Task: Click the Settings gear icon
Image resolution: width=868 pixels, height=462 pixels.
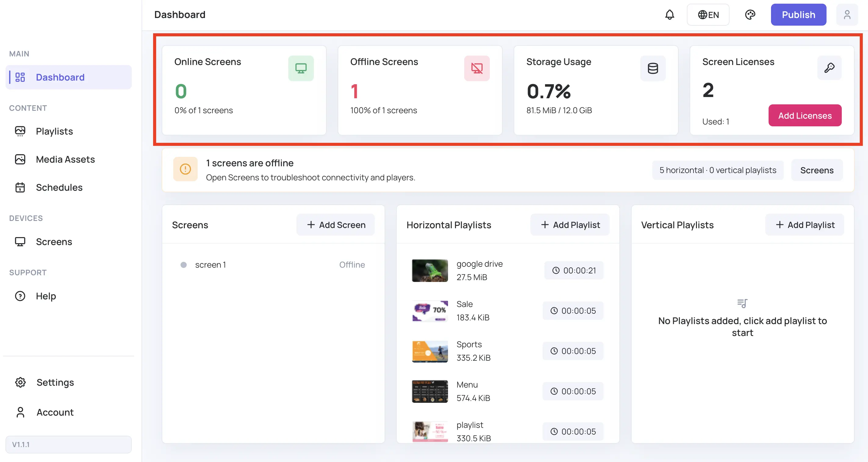Action: 20,382
